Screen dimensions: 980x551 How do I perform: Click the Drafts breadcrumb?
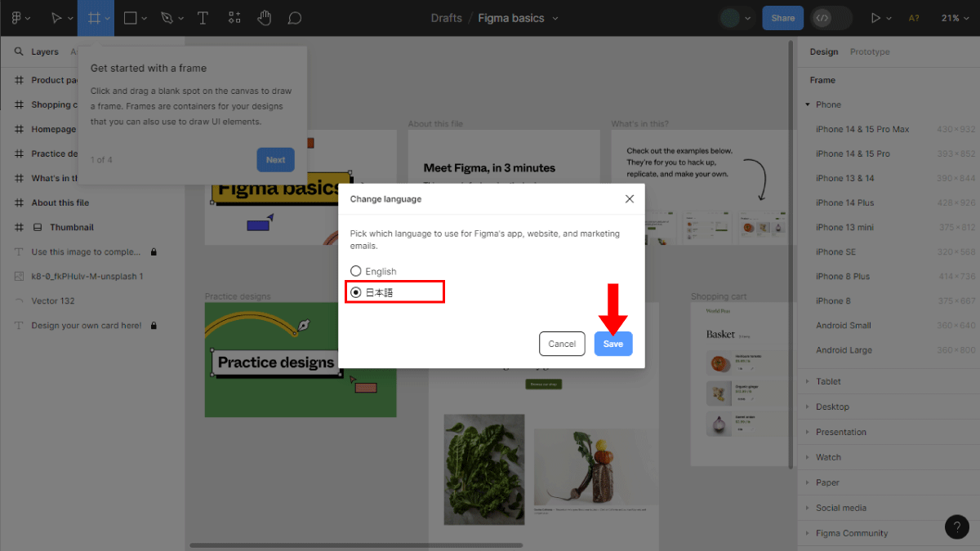(x=446, y=18)
